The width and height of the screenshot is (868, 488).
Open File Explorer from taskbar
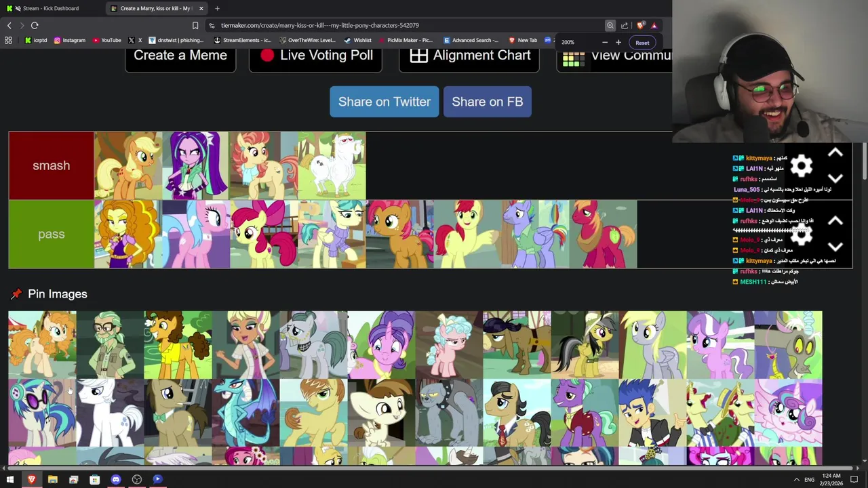pos(52,479)
